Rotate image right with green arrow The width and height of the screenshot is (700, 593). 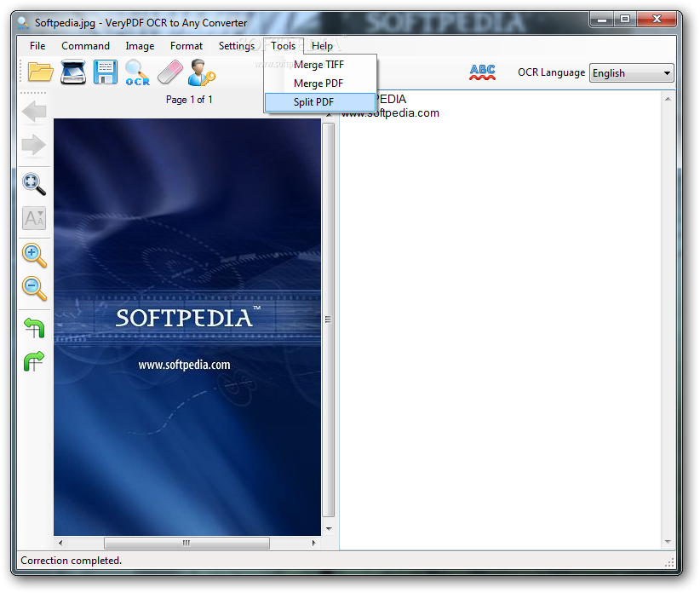[34, 361]
